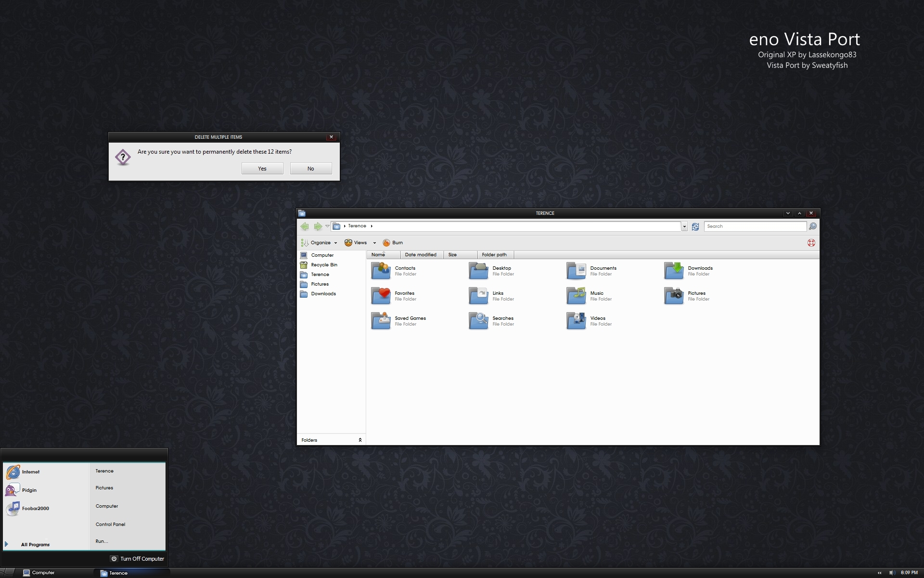
Task: Select the Links folder icon
Action: tap(478, 296)
